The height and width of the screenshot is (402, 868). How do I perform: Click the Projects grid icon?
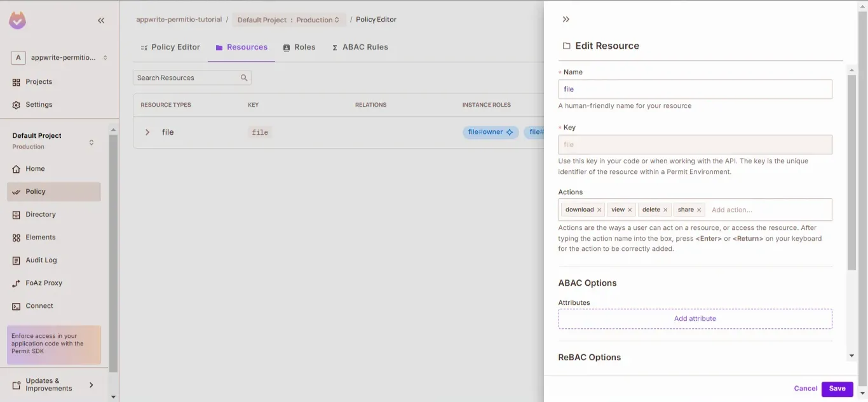click(17, 82)
